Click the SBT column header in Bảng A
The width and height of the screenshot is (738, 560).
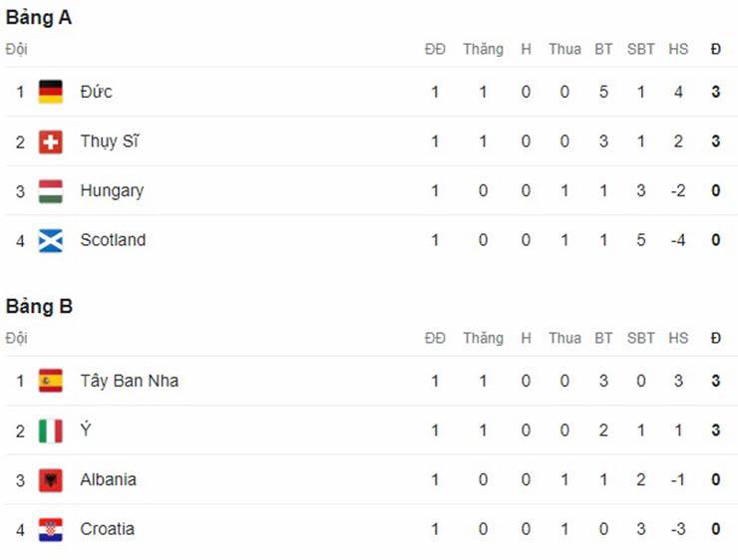640,49
